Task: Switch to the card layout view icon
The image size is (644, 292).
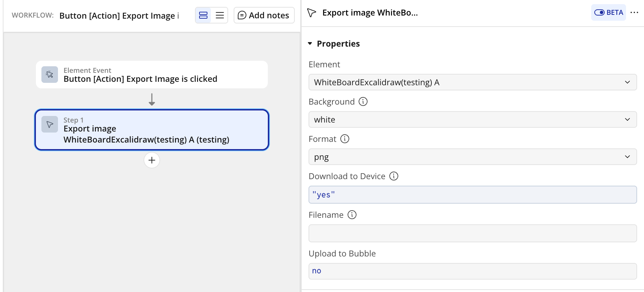Action: click(203, 15)
